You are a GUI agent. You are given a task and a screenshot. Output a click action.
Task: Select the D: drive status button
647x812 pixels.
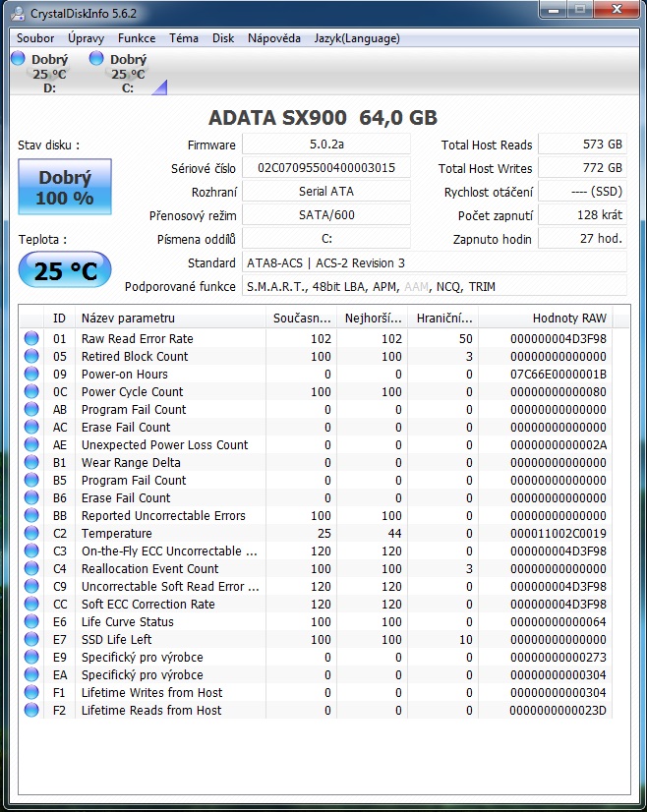42,73
